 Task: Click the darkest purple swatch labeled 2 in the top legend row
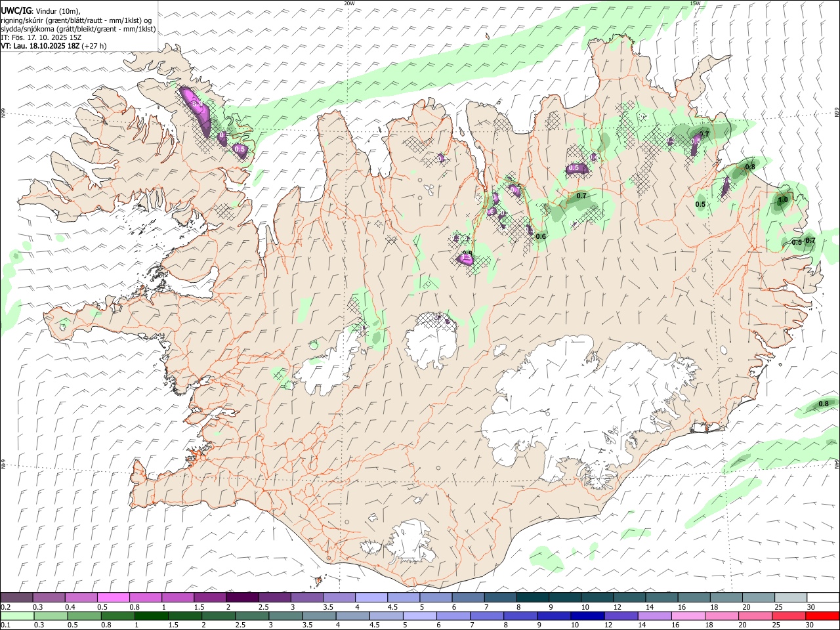[242, 598]
